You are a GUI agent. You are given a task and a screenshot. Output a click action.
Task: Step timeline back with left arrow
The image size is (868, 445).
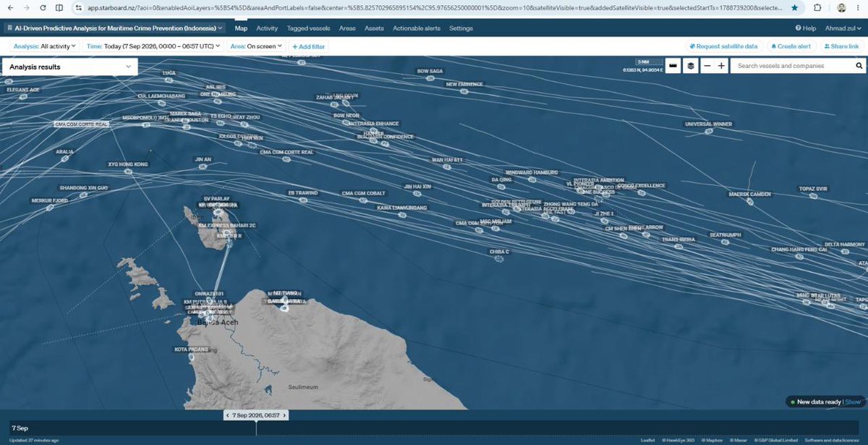pos(227,415)
